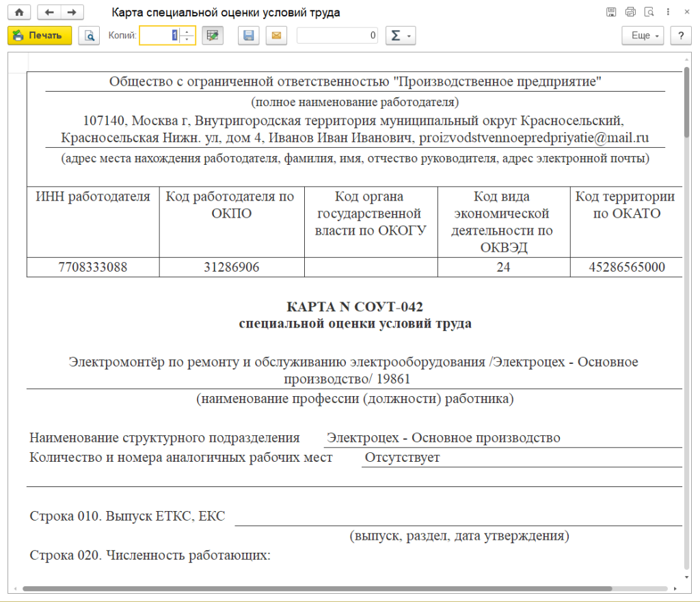
Task: Open the Еще menu
Action: pyautogui.click(x=643, y=36)
